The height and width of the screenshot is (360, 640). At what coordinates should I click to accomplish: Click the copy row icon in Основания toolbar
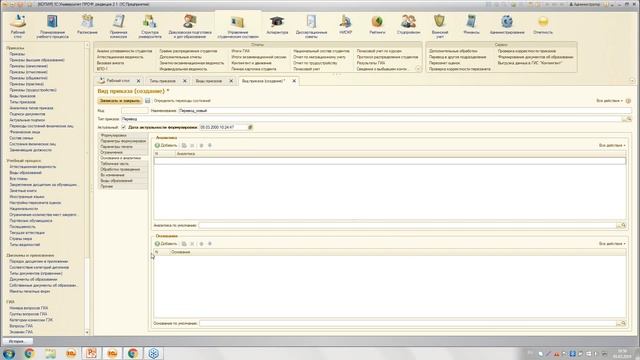(x=184, y=244)
